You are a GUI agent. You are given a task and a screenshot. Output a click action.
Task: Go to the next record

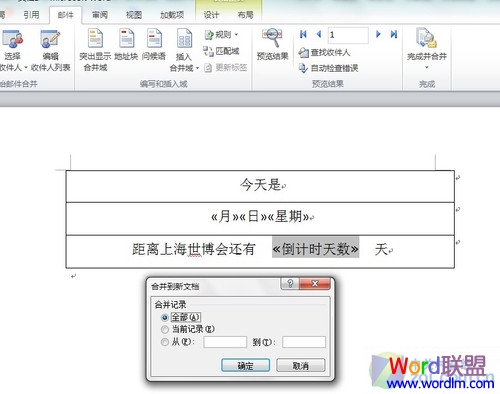pos(378,34)
